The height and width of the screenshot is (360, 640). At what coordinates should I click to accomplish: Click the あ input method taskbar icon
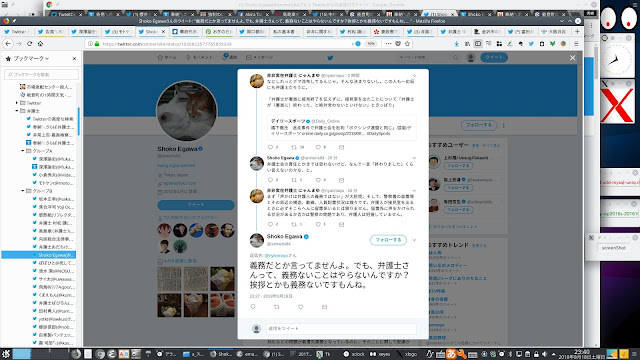click(x=451, y=354)
